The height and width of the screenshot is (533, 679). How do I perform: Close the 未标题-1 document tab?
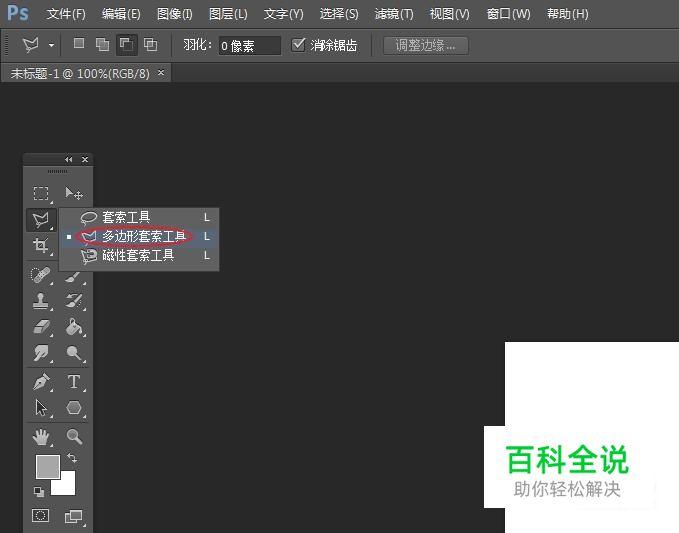point(161,73)
